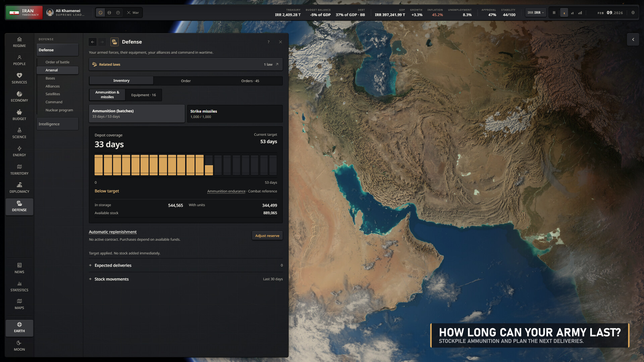Switch to the Orders · 45 tab
The width and height of the screenshot is (644, 362).
point(250,81)
